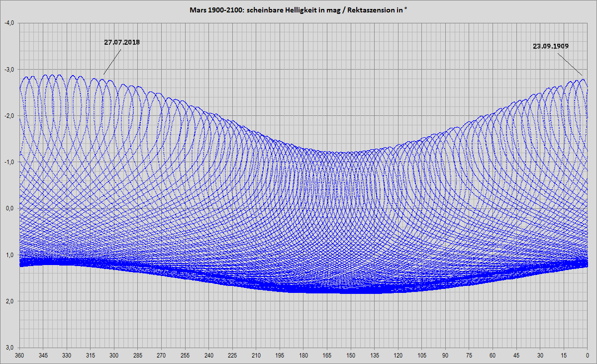This screenshot has width=597, height=364.
Task: Select the 180 label on horizontal axis
Action: (303, 356)
